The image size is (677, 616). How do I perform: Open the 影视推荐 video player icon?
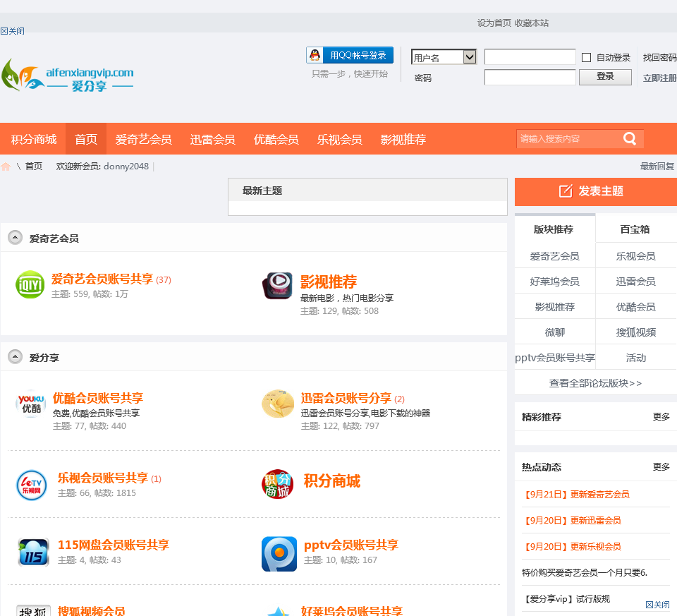click(x=278, y=286)
